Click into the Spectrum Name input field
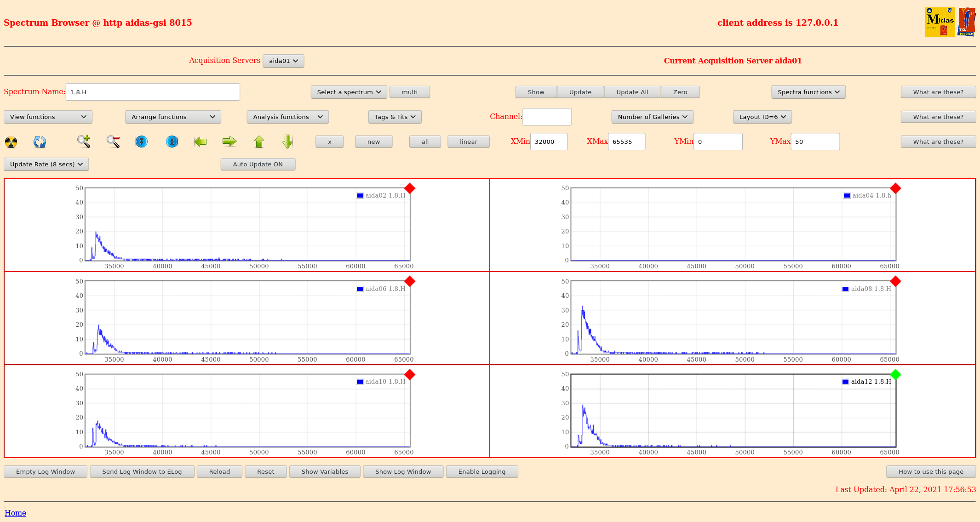980x522 pixels. coord(153,92)
